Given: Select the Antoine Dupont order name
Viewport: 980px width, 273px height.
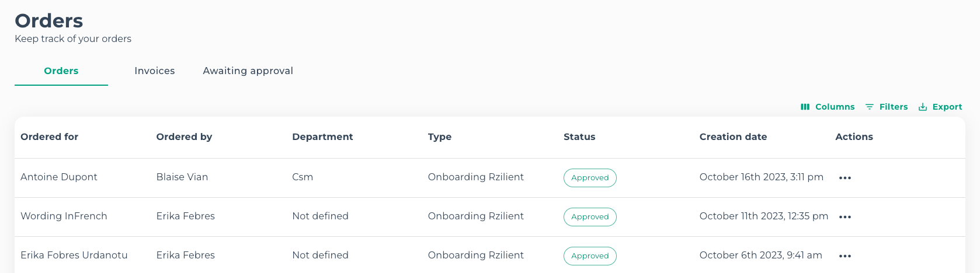Looking at the screenshot, I should 59,177.
